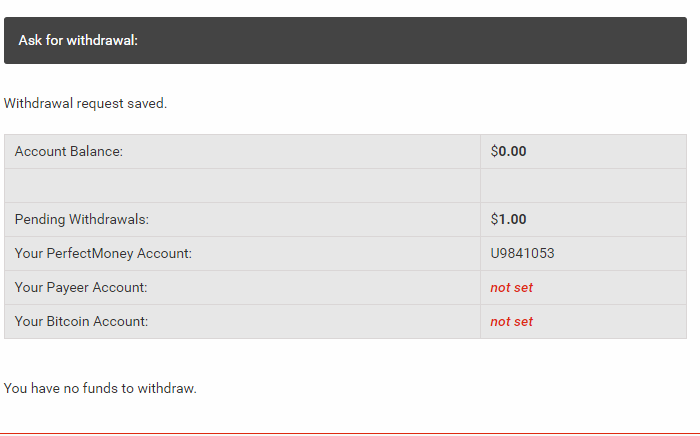Screen dimensions: 700x436
Task: Click the 'Ask for withdrawal:' heading text
Action: (x=78, y=40)
